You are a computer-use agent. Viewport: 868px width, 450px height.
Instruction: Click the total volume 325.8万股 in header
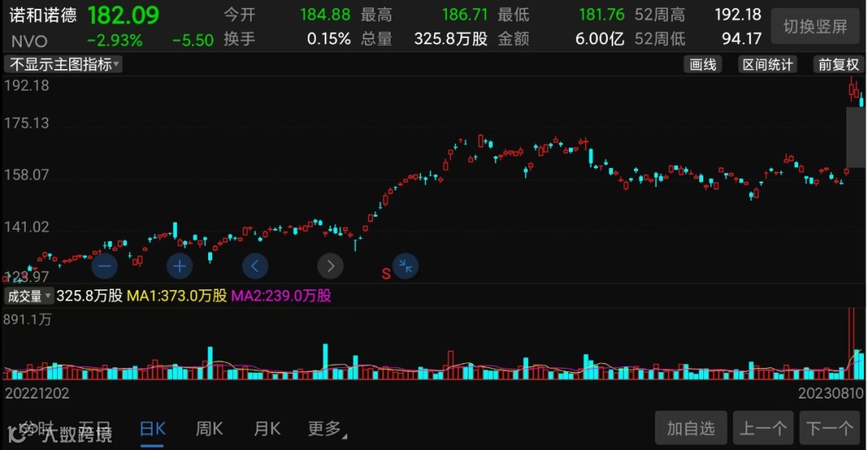pos(451,39)
